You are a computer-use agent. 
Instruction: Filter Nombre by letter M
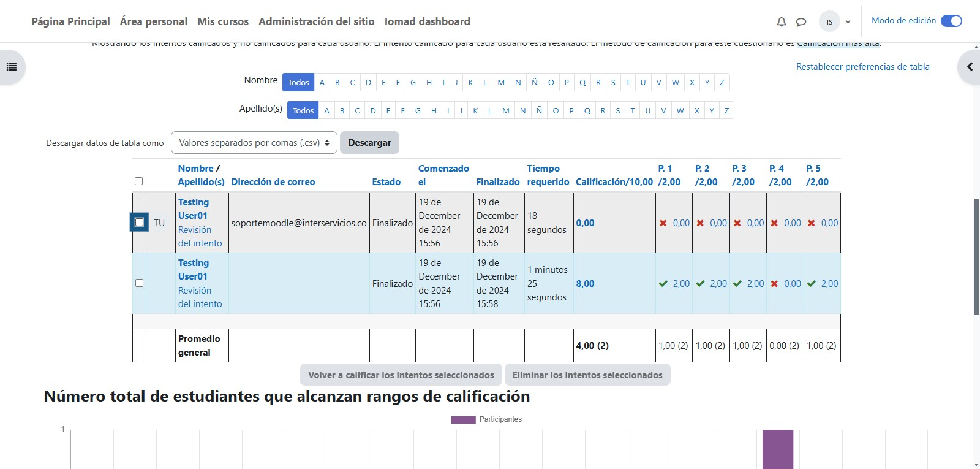[501, 82]
